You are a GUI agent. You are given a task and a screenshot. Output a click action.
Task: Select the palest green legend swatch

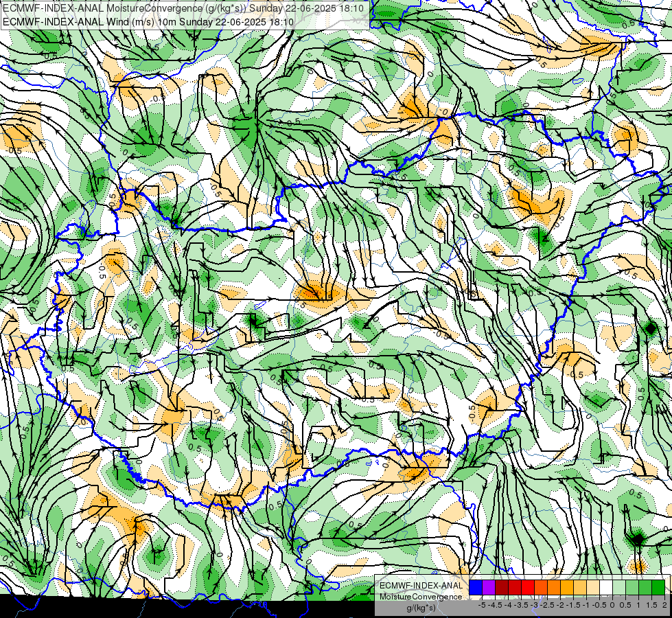tap(619, 587)
